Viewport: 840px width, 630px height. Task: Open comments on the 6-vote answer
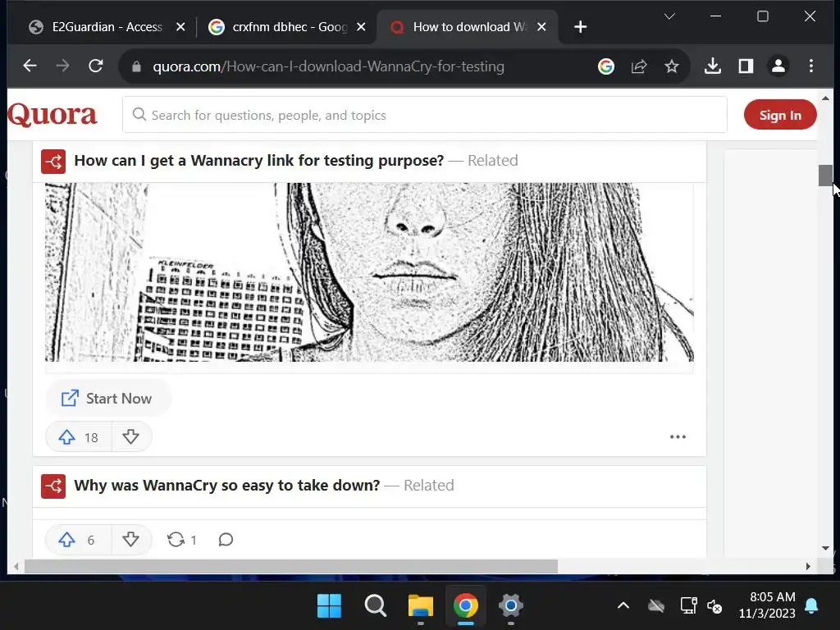pos(226,540)
